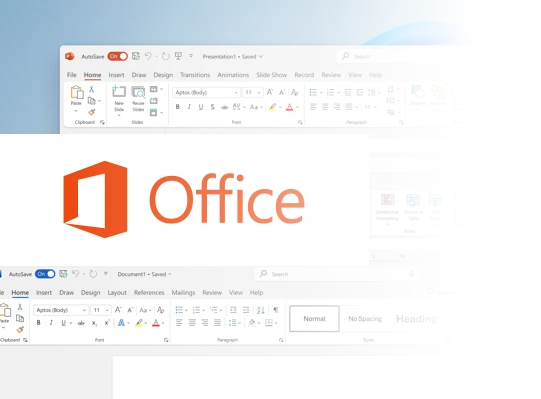Image resolution: width=541 pixels, height=399 pixels.
Task: Open slide Layout dropdown in PowerPoint
Action: [156, 89]
